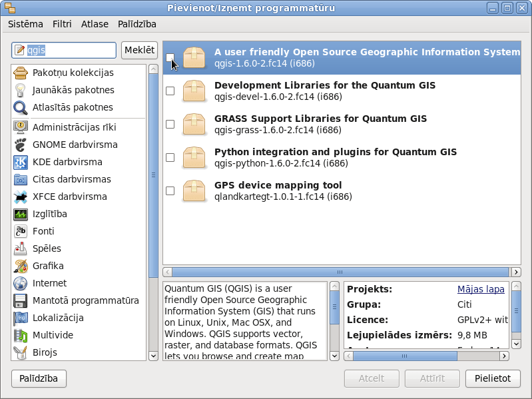532x399 pixels.
Task: Click the Pielietot button
Action: [x=493, y=378]
